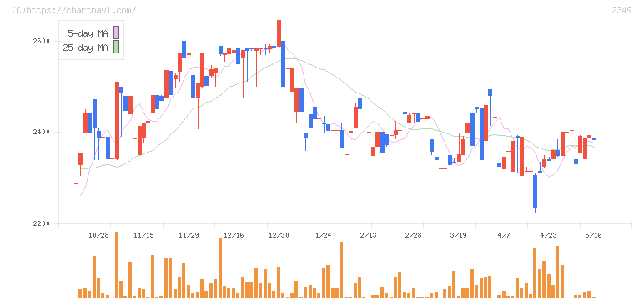Screen dimensions: 644x301
Task: Click the 2400 price axis label
Action: 40,133
